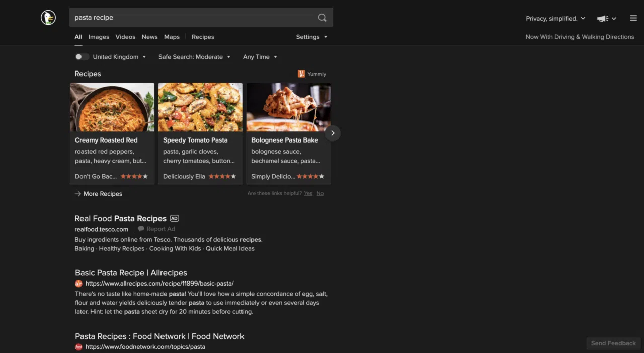Click the allrecipes.com basic-pasta URL
Viewport: 644px width, 353px height.
click(x=159, y=284)
